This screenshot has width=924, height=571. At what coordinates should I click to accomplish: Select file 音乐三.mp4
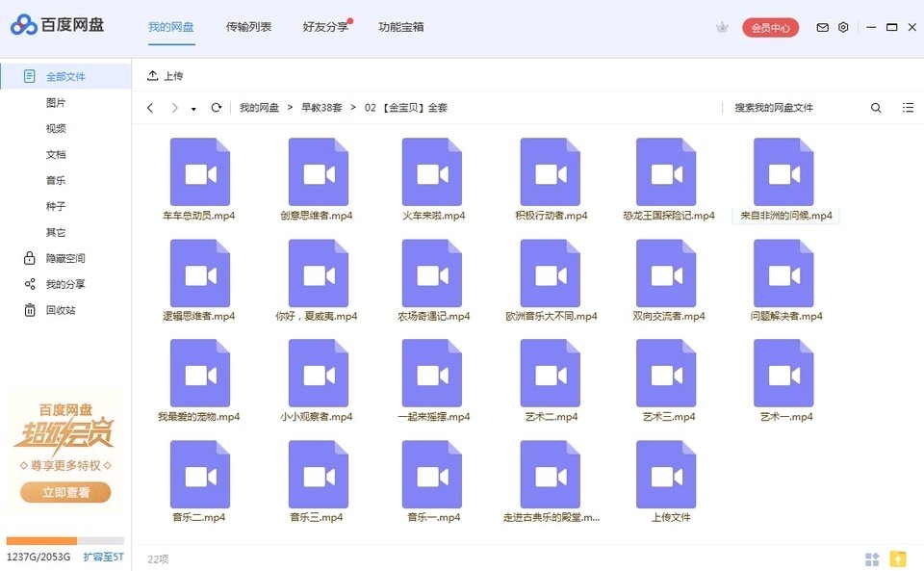(x=317, y=482)
